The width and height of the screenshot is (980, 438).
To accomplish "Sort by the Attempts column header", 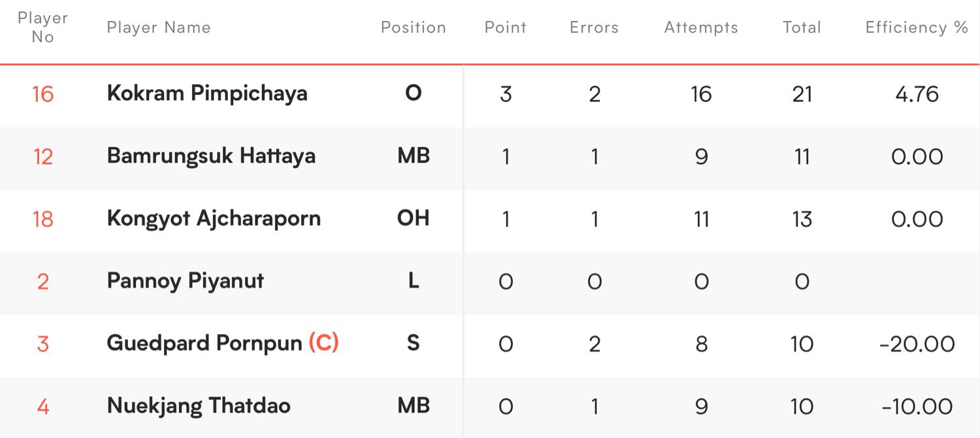I will (x=701, y=27).
